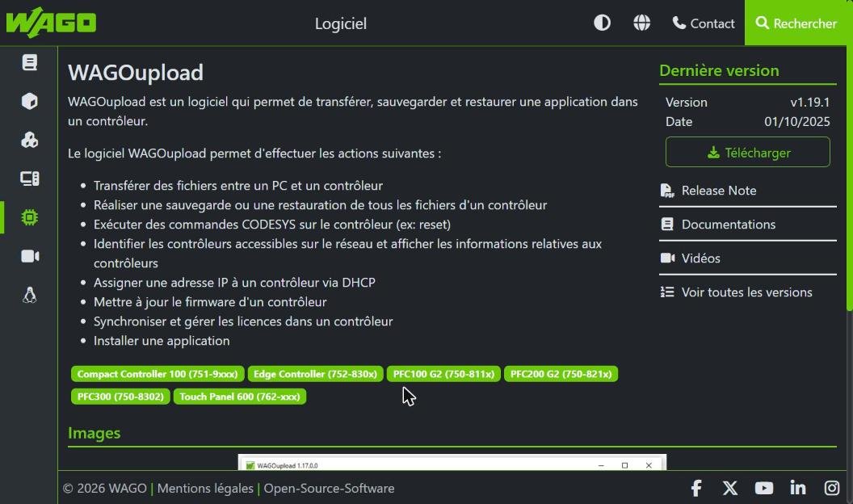Click the Images section heading
853x504 pixels.
click(95, 433)
